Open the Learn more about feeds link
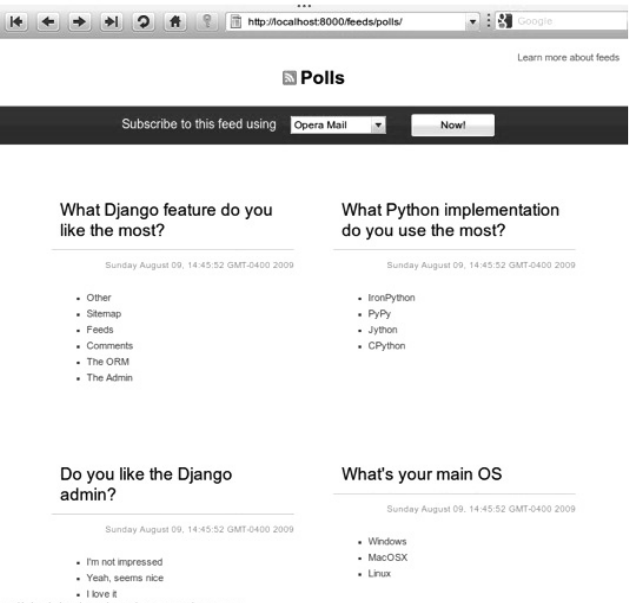The image size is (629, 603). pyautogui.click(x=568, y=57)
